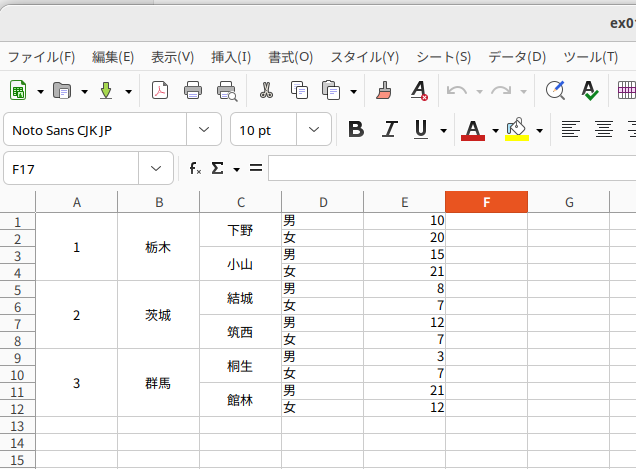Apply the red font color
Image resolution: width=636 pixels, height=469 pixels.
473,130
